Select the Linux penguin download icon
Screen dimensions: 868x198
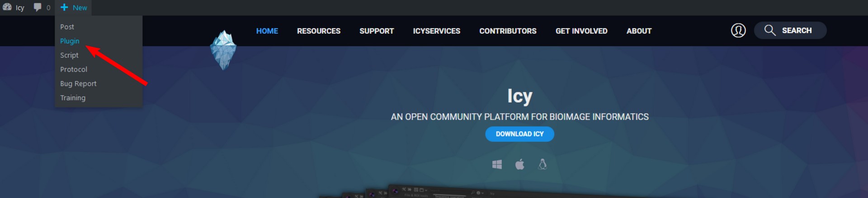[x=542, y=164]
